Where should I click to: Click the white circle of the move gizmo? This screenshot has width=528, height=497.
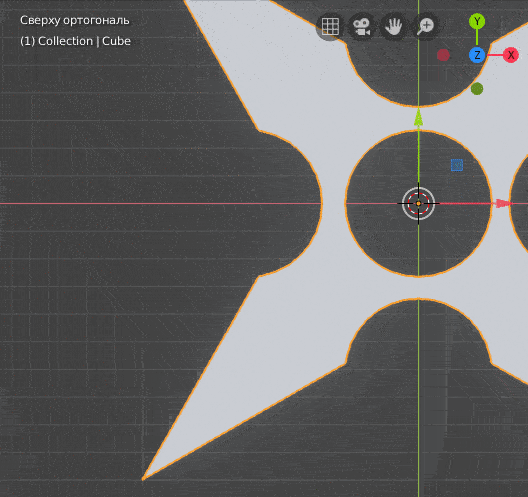coord(419,203)
